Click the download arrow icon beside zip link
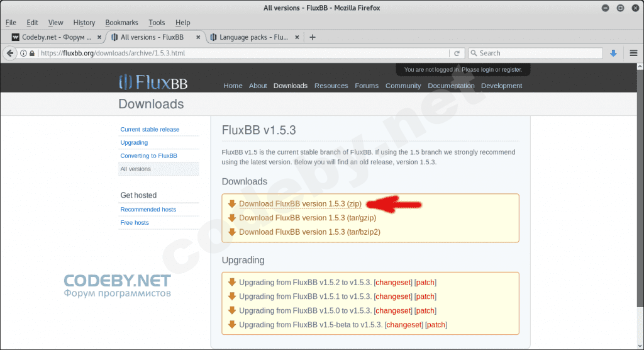Image resolution: width=644 pixels, height=350 pixels. pyautogui.click(x=232, y=203)
